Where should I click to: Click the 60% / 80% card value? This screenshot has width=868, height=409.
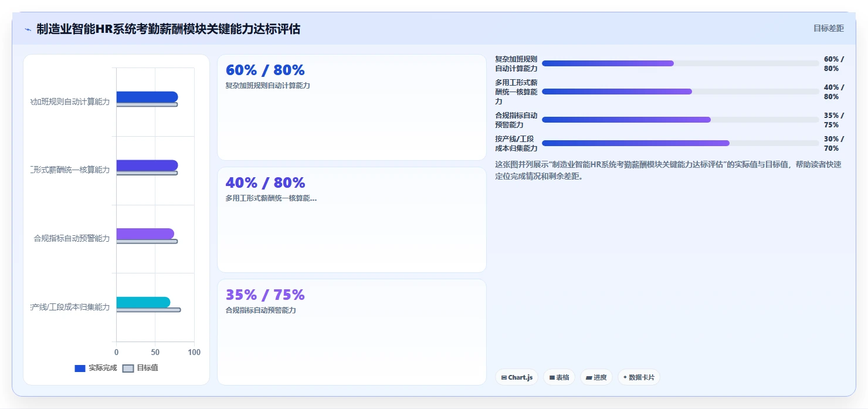tap(265, 70)
